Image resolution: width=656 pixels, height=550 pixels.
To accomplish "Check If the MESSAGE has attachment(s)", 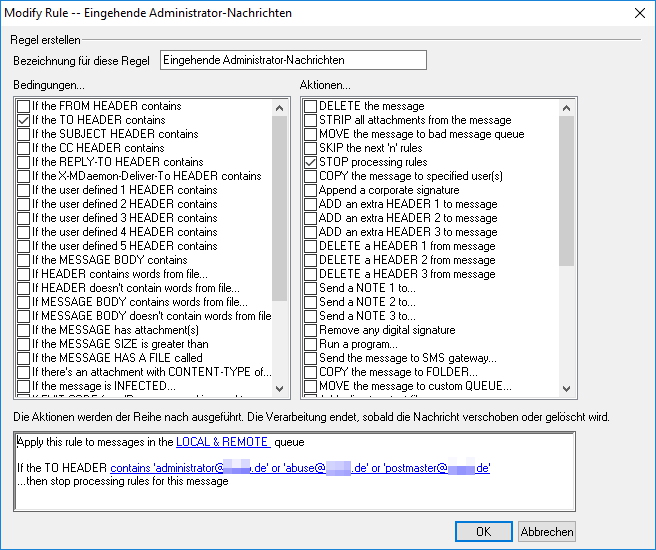I will pos(23,330).
